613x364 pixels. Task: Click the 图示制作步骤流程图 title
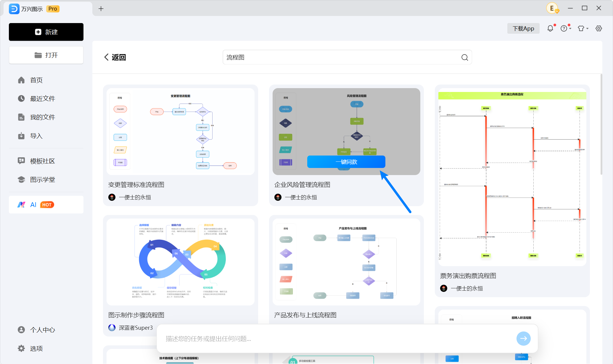[136, 315]
